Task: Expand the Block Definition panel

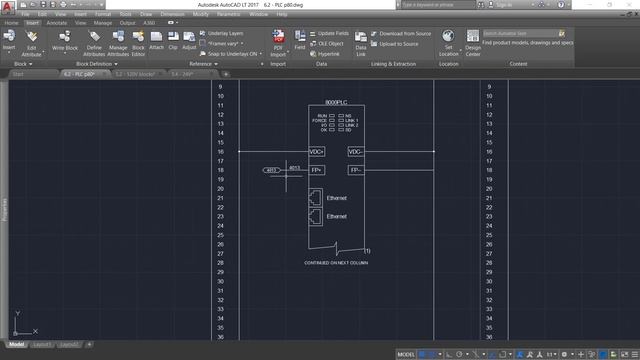Action: click(97, 64)
